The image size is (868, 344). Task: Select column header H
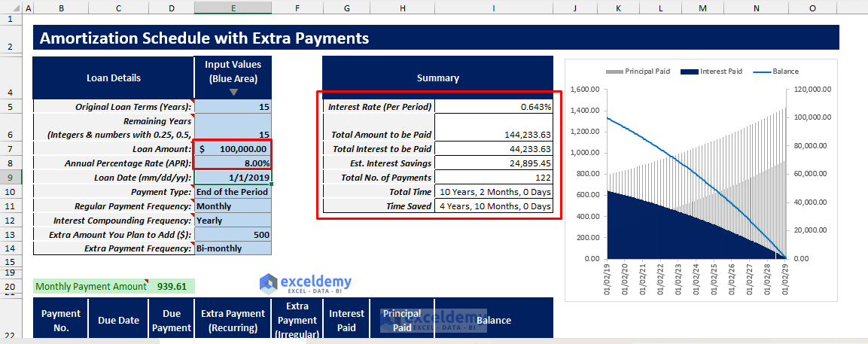(402, 8)
